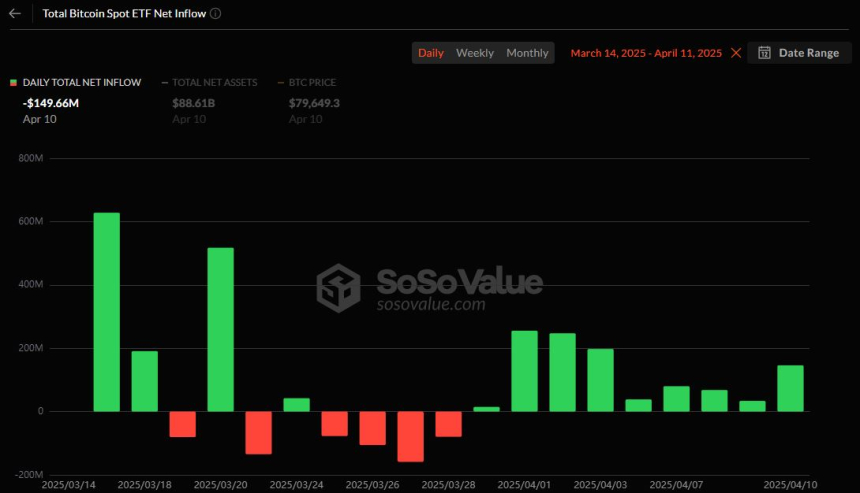Toggle the BTC Price legend series

pyautogui.click(x=312, y=82)
